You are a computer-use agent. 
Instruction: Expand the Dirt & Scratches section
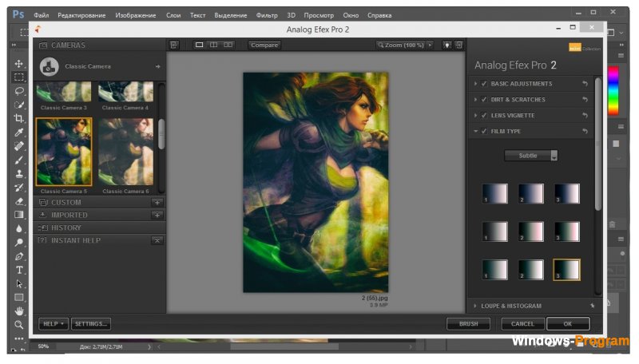tap(475, 99)
